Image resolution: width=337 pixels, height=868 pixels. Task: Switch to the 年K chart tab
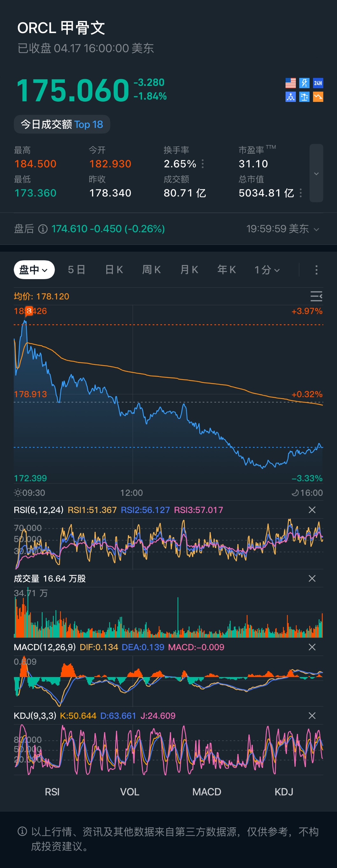pos(227,270)
